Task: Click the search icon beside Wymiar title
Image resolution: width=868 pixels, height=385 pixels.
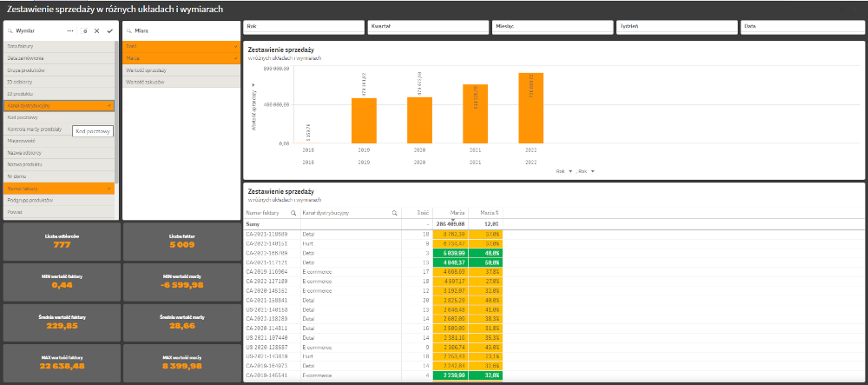Action: coord(10,31)
